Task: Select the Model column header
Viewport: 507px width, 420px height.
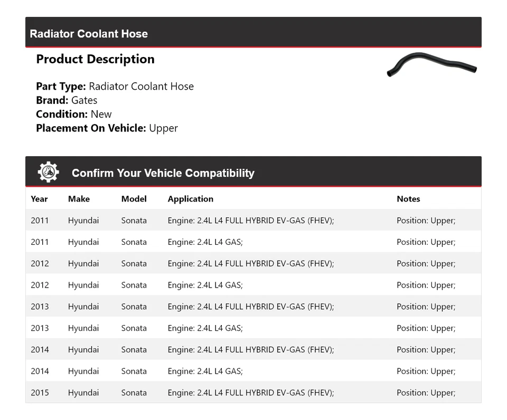Action: pyautogui.click(x=134, y=199)
